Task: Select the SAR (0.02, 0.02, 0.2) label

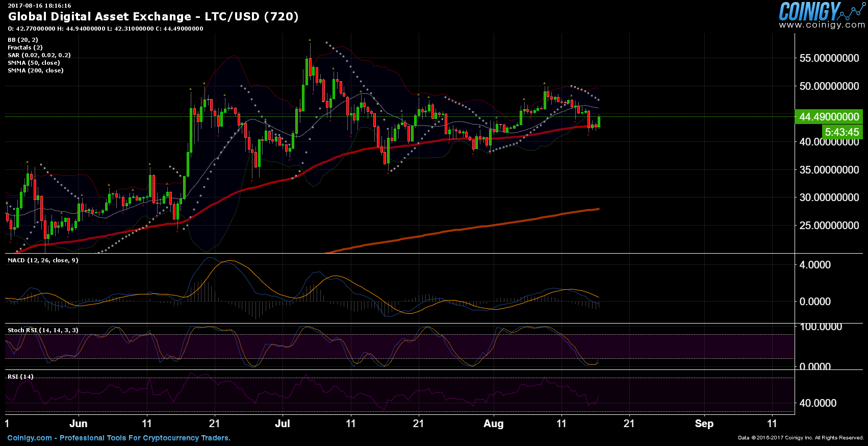Action: (39, 55)
